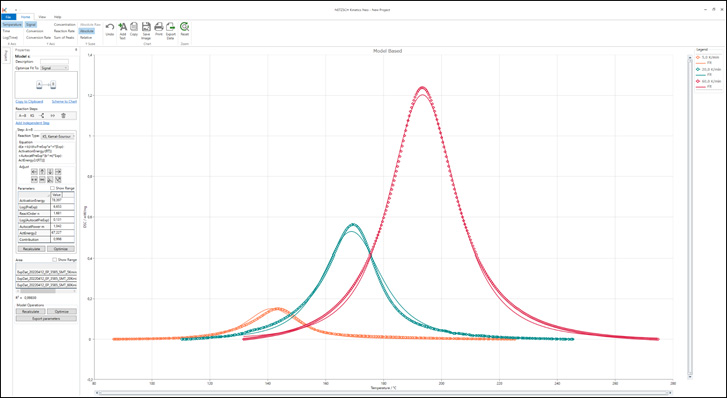
Task: Enable Show Range checkbox for Parameters
Action: point(52,188)
